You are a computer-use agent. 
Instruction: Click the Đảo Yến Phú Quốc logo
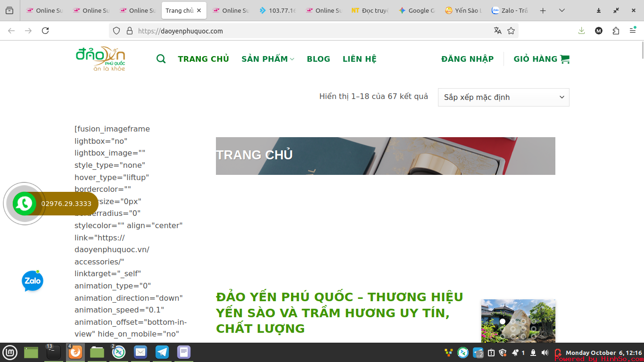[100, 59]
